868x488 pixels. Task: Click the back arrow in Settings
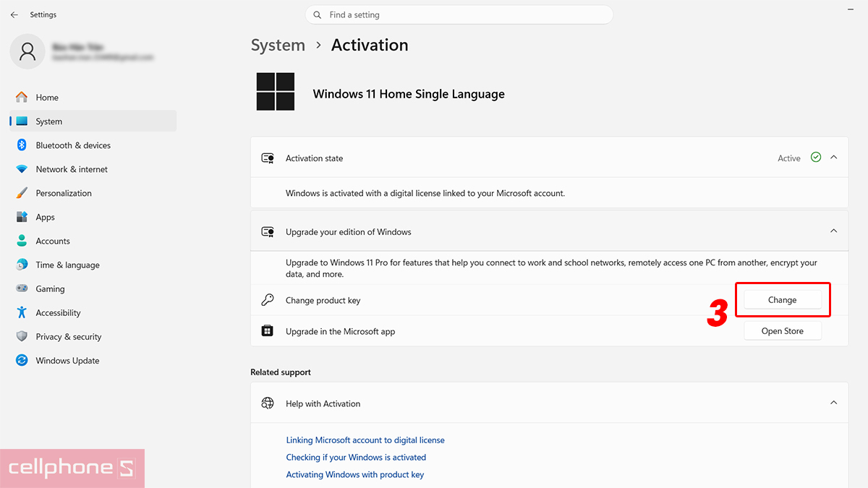click(x=14, y=14)
